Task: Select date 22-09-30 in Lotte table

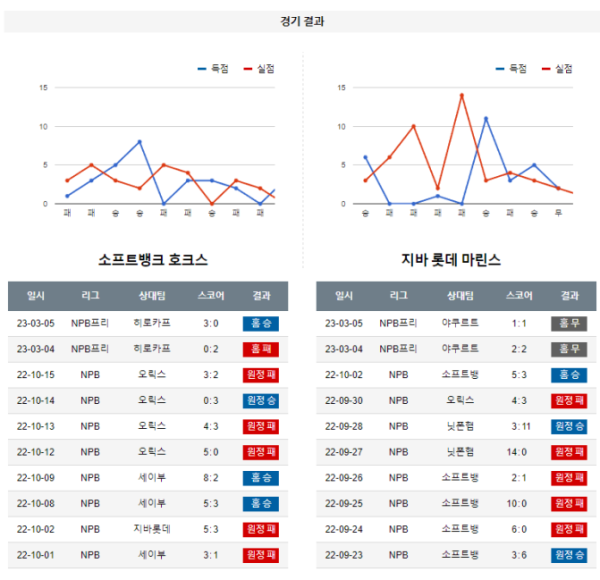Action: (344, 401)
